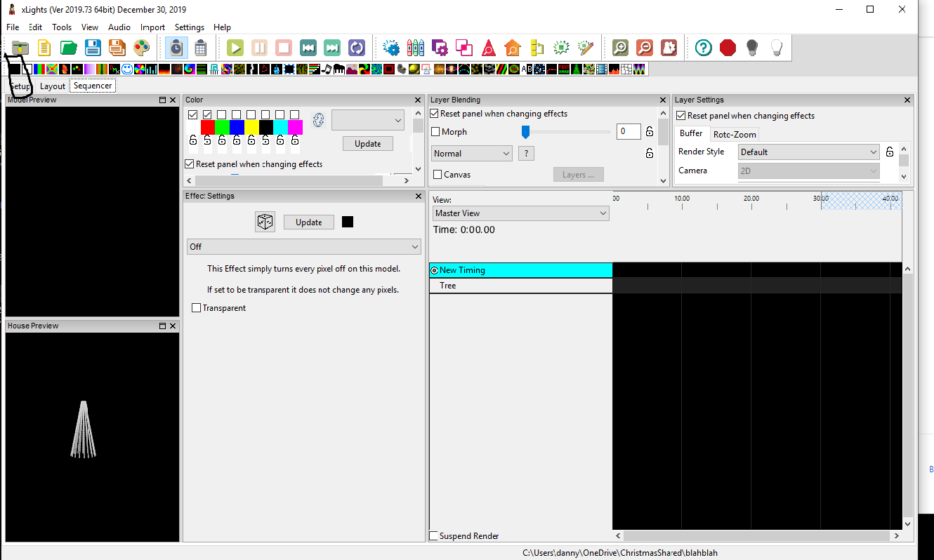Click the green Open Sequence folder icon
The height and width of the screenshot is (560, 934).
[x=69, y=48]
